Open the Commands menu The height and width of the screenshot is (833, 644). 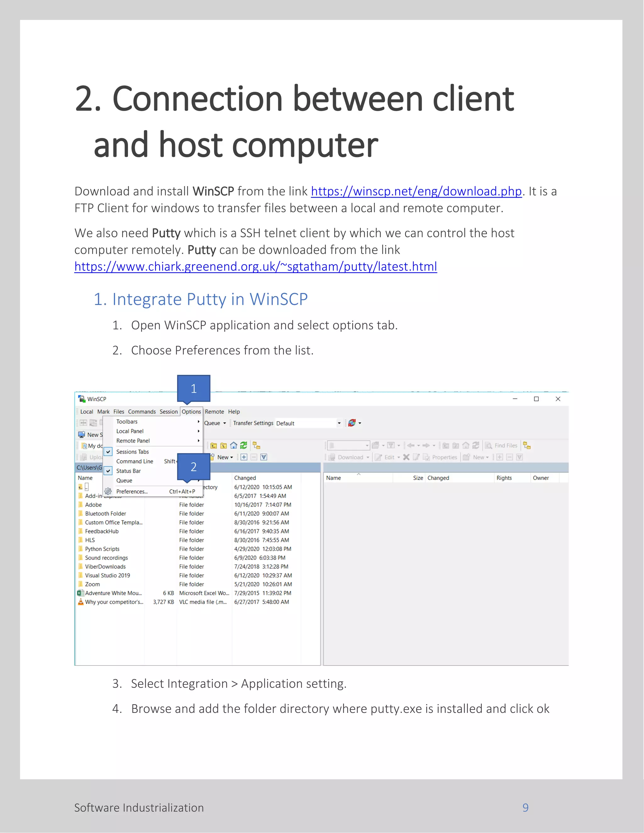[142, 411]
